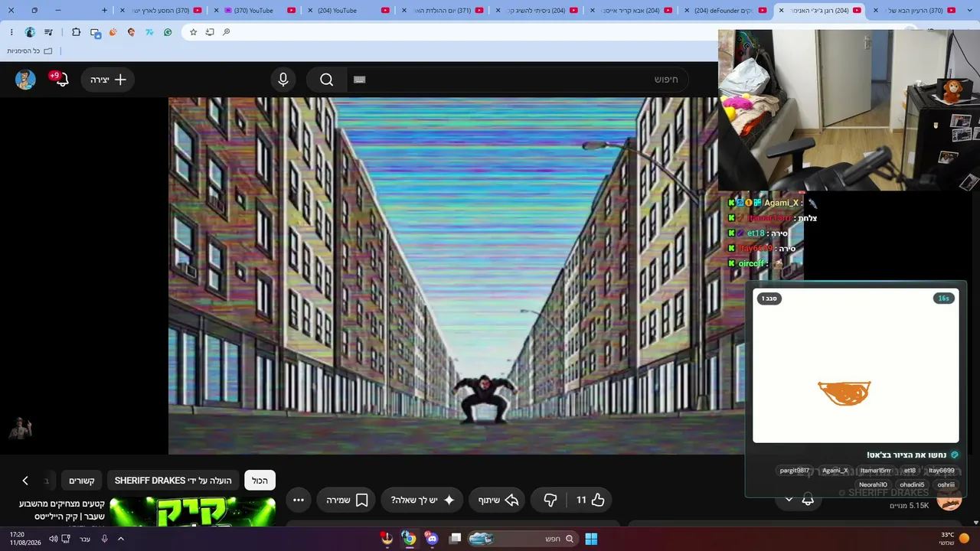This screenshot has height=551, width=980.
Task: Click the שיתוף share button
Action: click(x=498, y=500)
